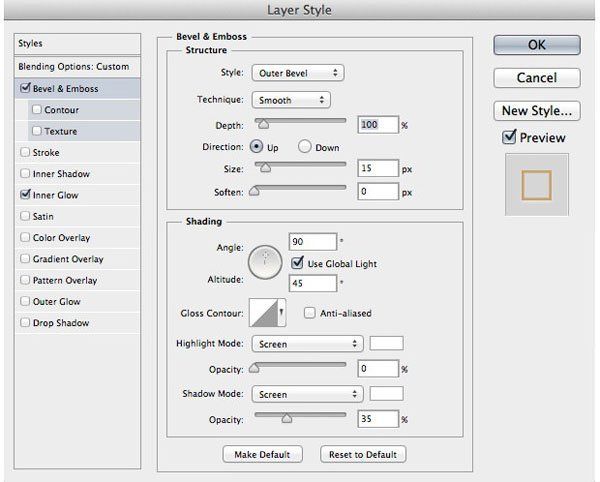The image size is (600, 482).
Task: Toggle the Preview checkbox
Action: tap(509, 137)
